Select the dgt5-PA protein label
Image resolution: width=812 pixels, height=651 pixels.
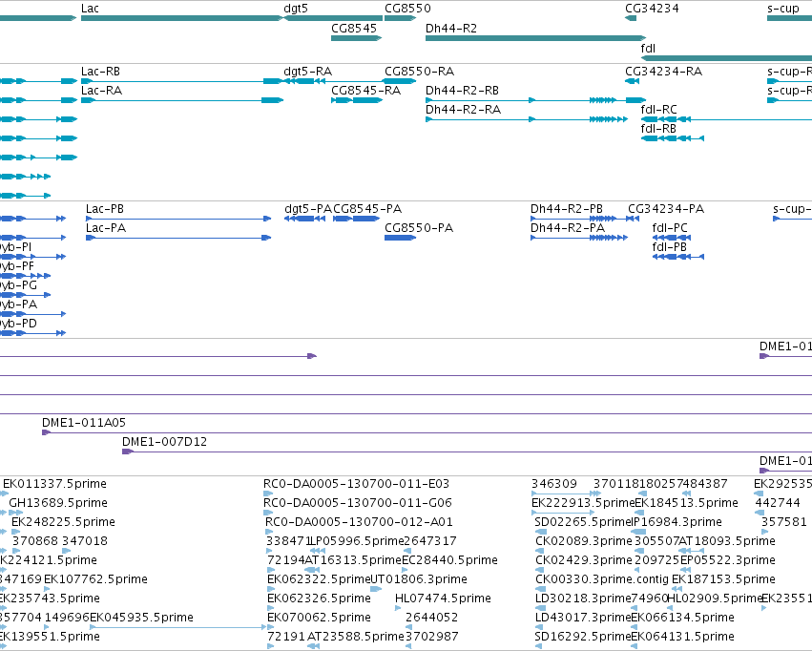pyautogui.click(x=307, y=209)
